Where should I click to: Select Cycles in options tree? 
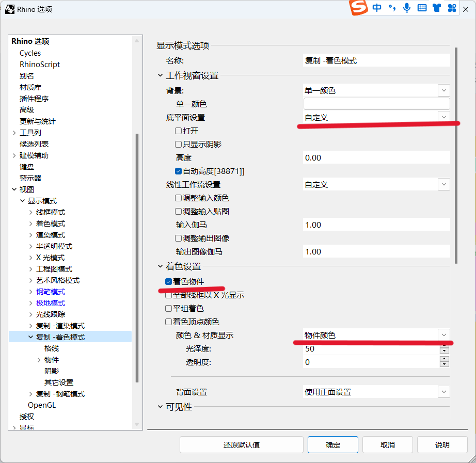coord(30,53)
